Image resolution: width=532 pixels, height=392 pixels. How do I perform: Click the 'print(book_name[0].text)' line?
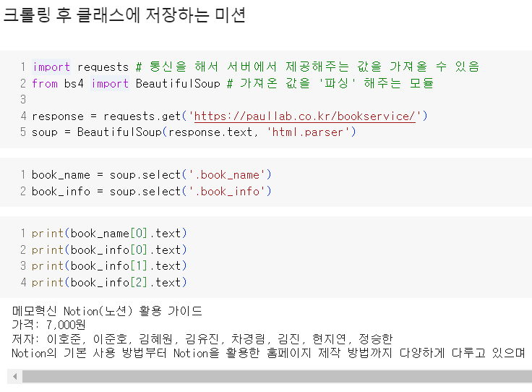109,234
